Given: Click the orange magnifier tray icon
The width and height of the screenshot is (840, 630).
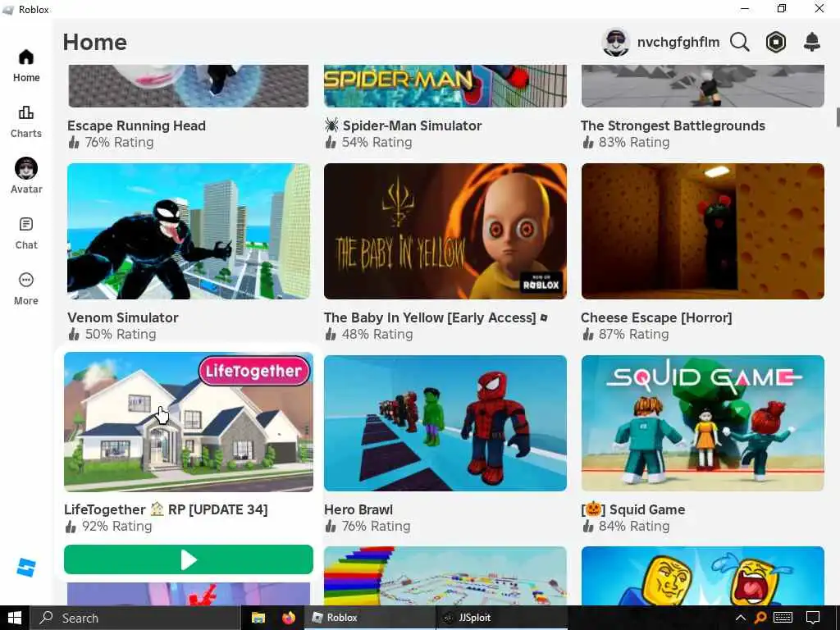Looking at the screenshot, I should click(x=760, y=618).
